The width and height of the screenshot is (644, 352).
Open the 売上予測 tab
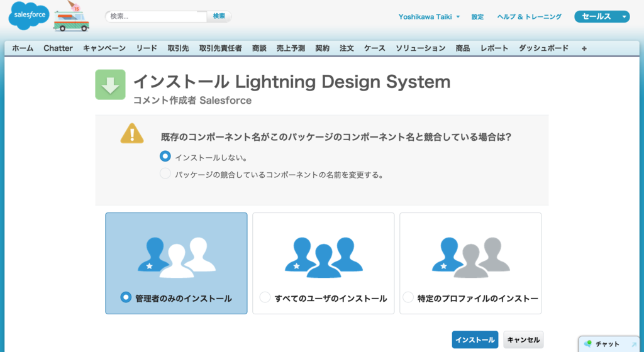pyautogui.click(x=291, y=48)
